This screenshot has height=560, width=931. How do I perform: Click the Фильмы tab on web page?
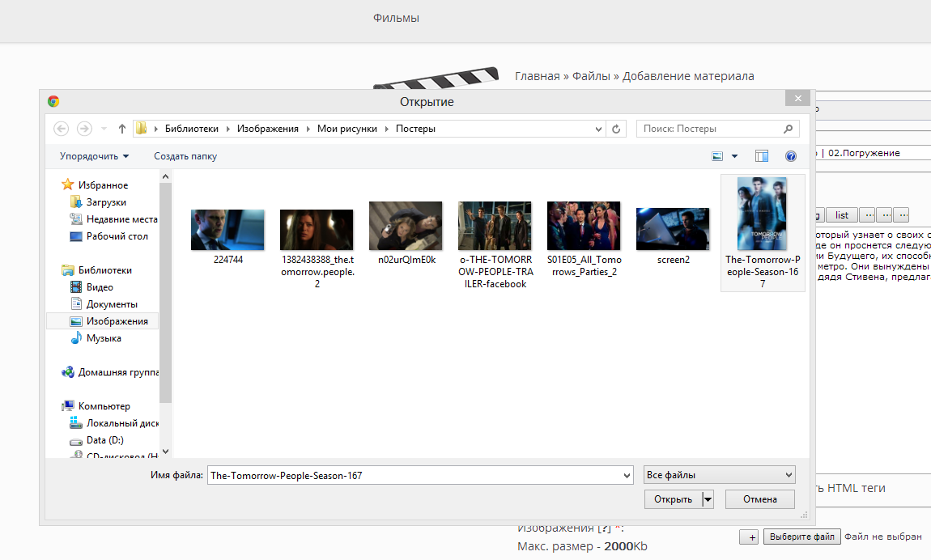pos(396,19)
